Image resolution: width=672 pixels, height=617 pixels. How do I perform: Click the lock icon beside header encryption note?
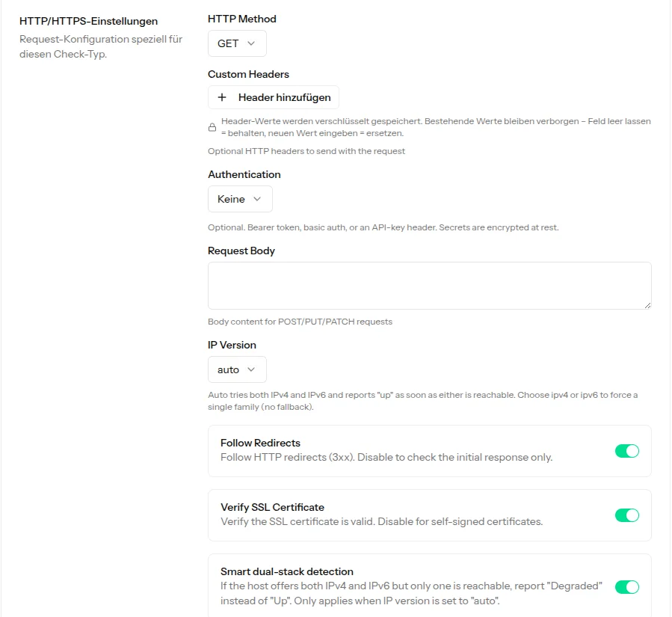(212, 127)
